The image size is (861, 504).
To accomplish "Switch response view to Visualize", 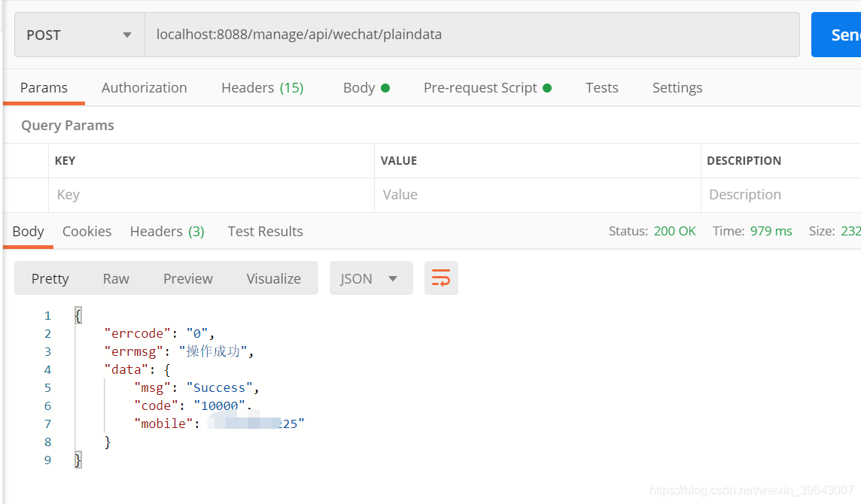I will (273, 279).
